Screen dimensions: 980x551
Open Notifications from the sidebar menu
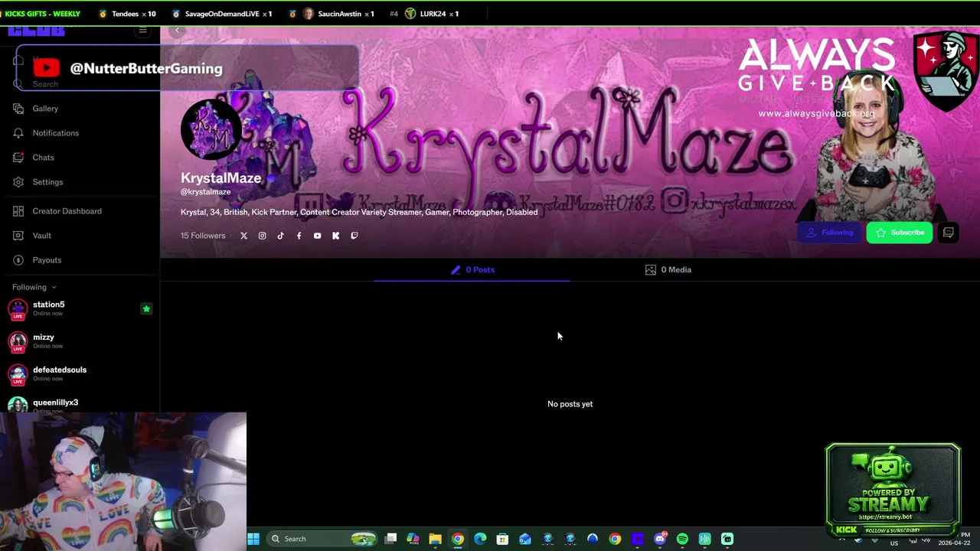click(x=55, y=133)
